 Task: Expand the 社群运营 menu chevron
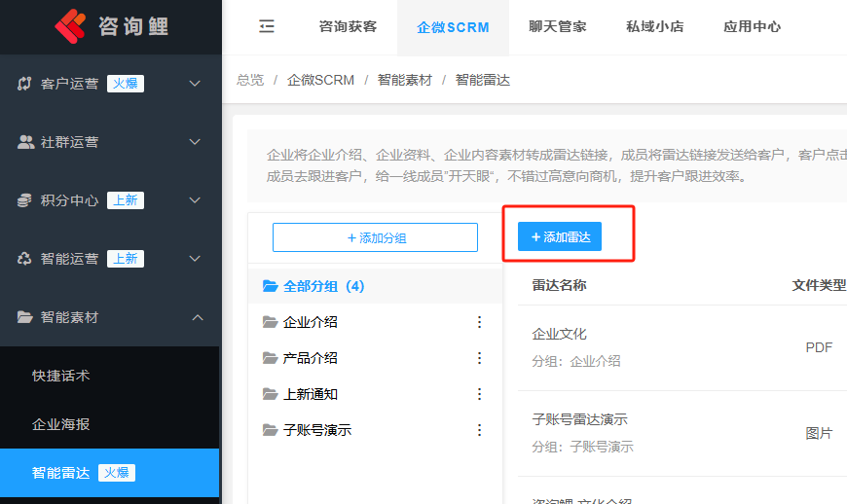click(195, 142)
